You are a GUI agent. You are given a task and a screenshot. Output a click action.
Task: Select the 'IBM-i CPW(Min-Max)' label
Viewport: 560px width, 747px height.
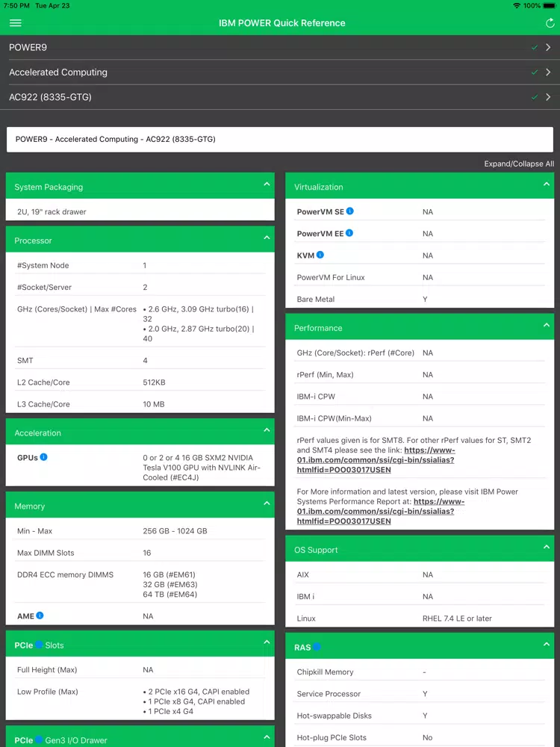point(334,418)
